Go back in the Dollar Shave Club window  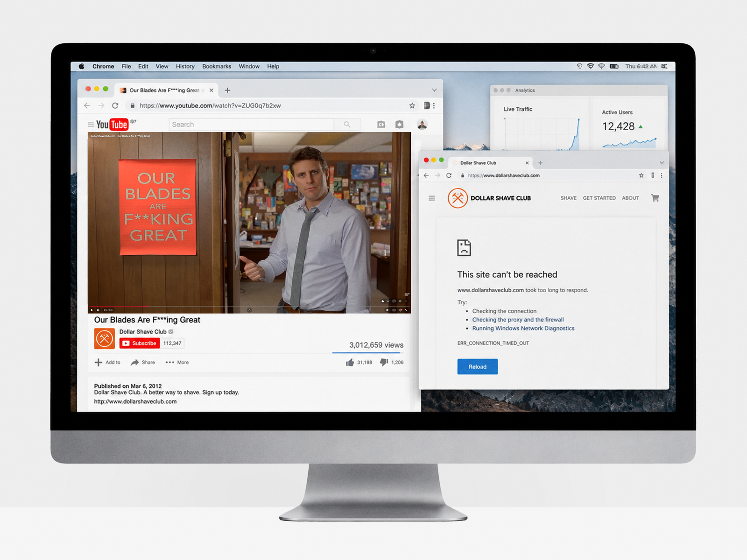(426, 175)
